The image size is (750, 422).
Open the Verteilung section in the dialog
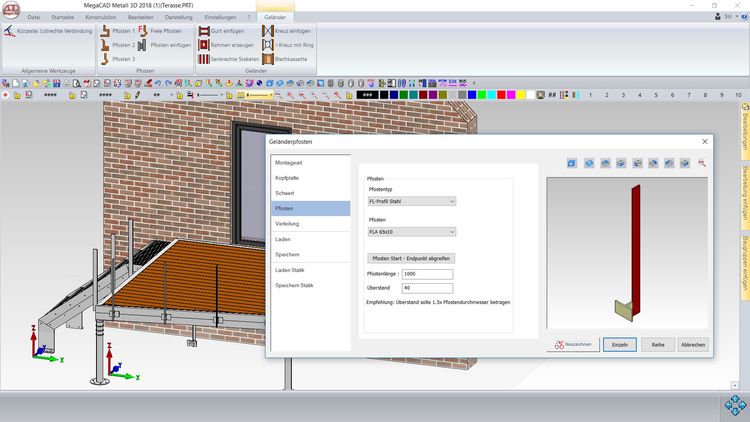coord(287,224)
